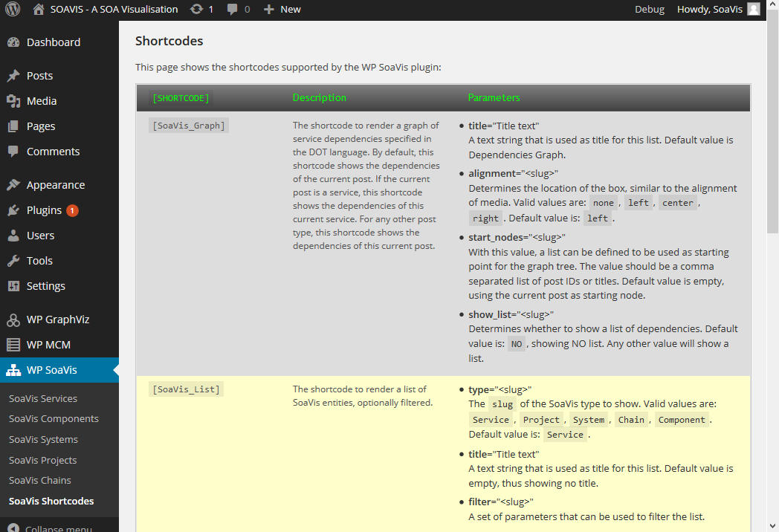This screenshot has height=532, width=779.
Task: Click the Parameters column header
Action: point(494,98)
